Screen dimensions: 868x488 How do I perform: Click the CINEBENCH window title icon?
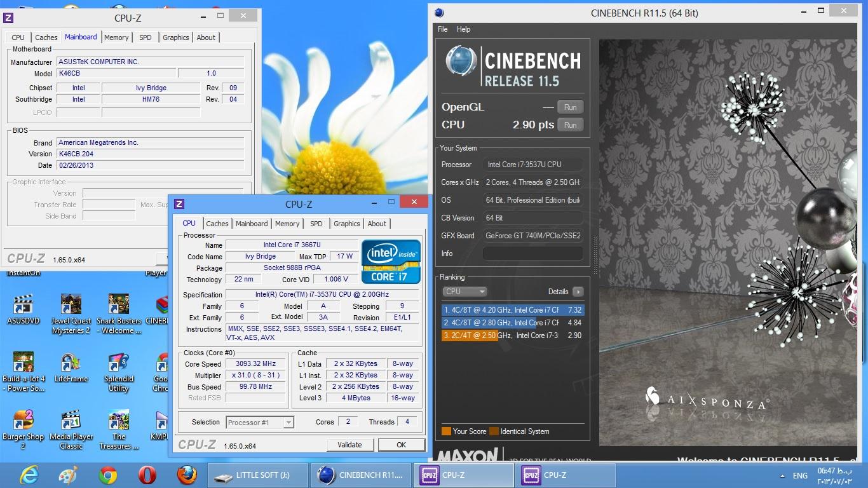pos(439,13)
